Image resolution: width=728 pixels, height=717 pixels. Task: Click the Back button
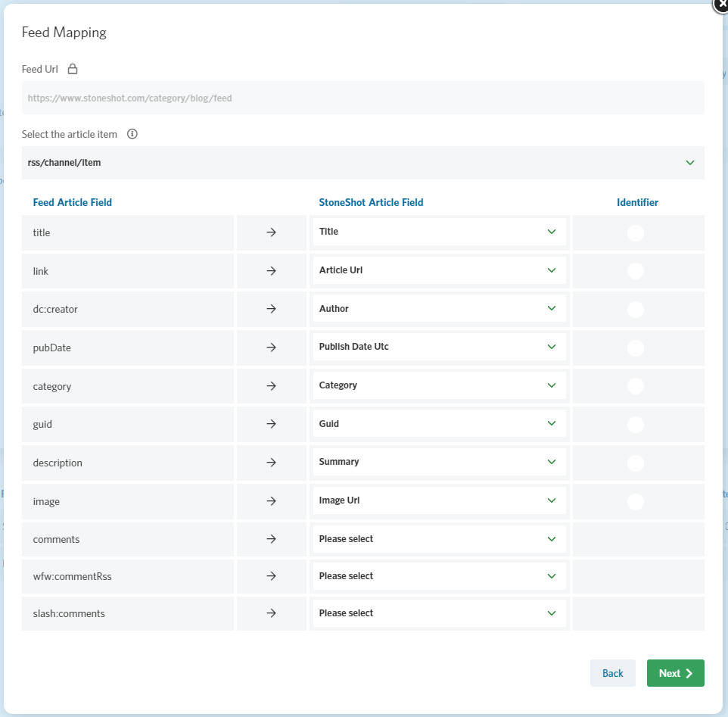612,673
